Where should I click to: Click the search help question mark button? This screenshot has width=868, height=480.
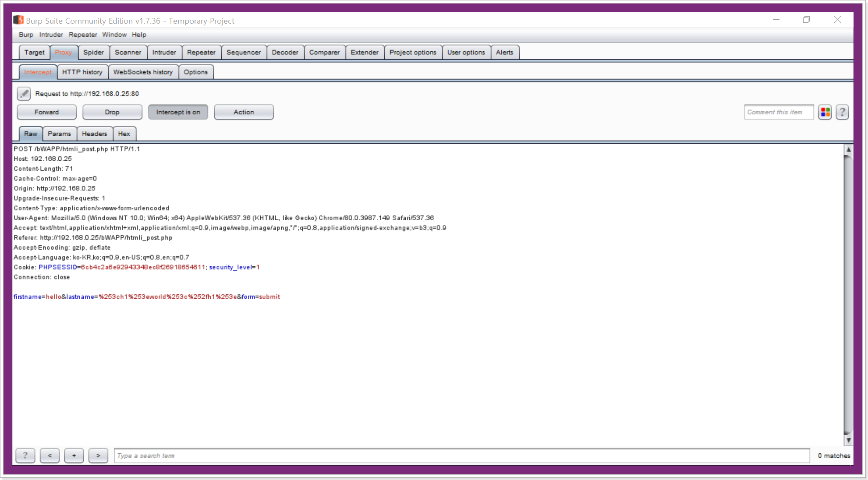25,455
